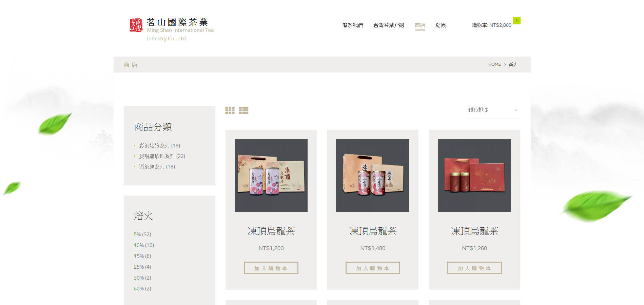Screen dimensions: 644x305
Task: Open the 購物車 NT$2,800 cart link
Action: coord(491,25)
